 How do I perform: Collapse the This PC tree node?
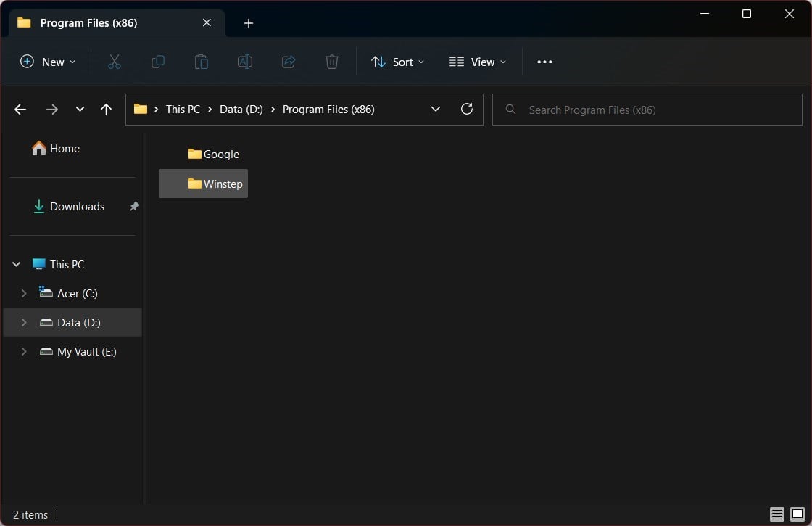click(17, 264)
